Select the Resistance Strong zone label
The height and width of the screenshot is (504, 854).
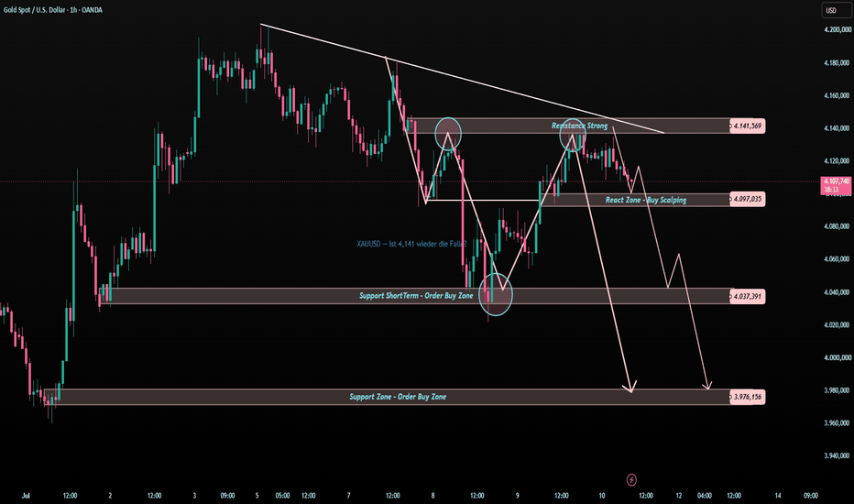pos(579,126)
